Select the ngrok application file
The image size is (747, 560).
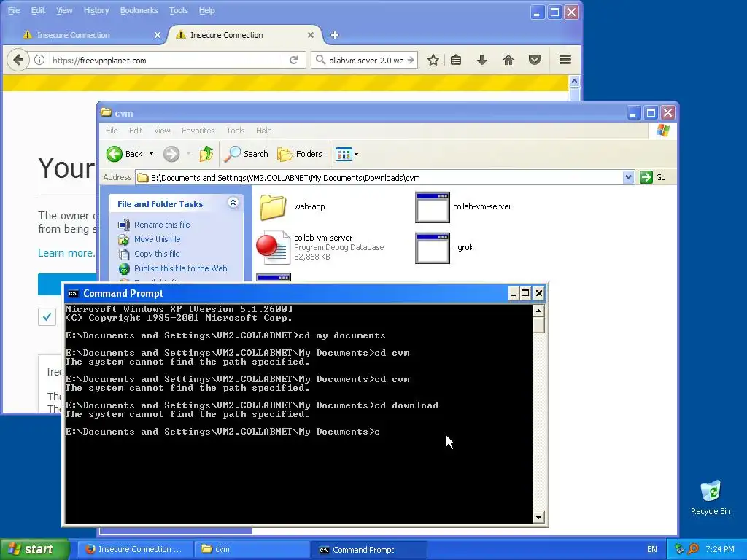click(x=444, y=248)
